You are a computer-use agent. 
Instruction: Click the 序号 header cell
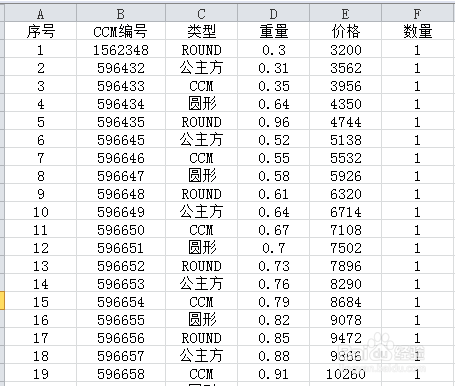41,31
